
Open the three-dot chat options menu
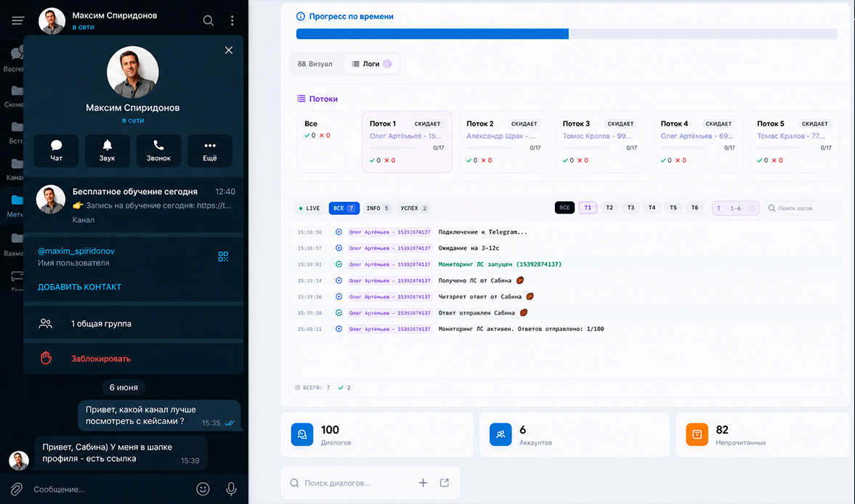[232, 21]
